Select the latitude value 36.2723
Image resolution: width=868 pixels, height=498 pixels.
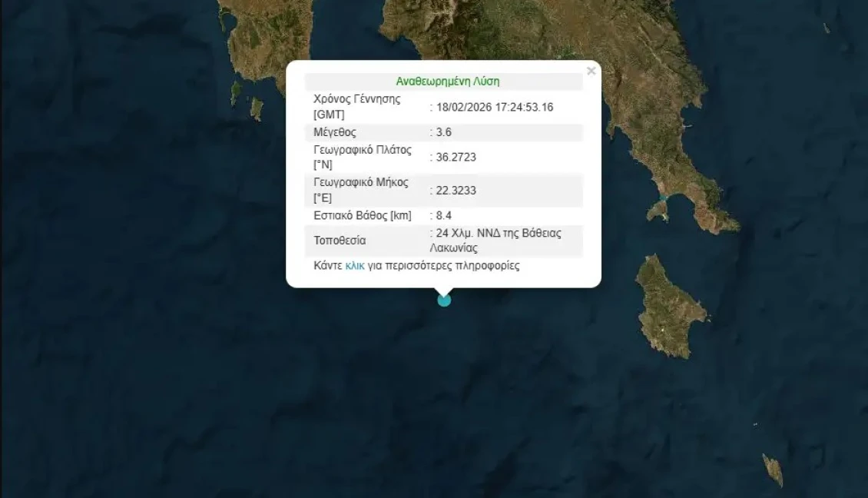pos(456,156)
